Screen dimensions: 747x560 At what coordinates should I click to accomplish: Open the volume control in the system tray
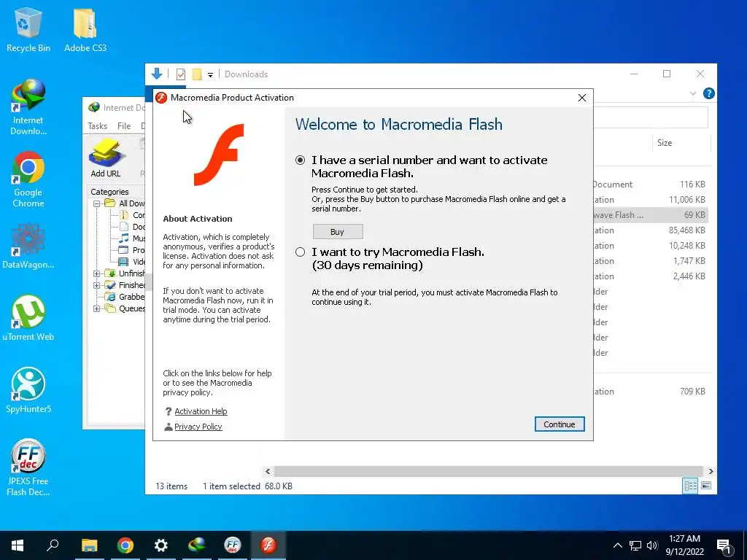(652, 545)
